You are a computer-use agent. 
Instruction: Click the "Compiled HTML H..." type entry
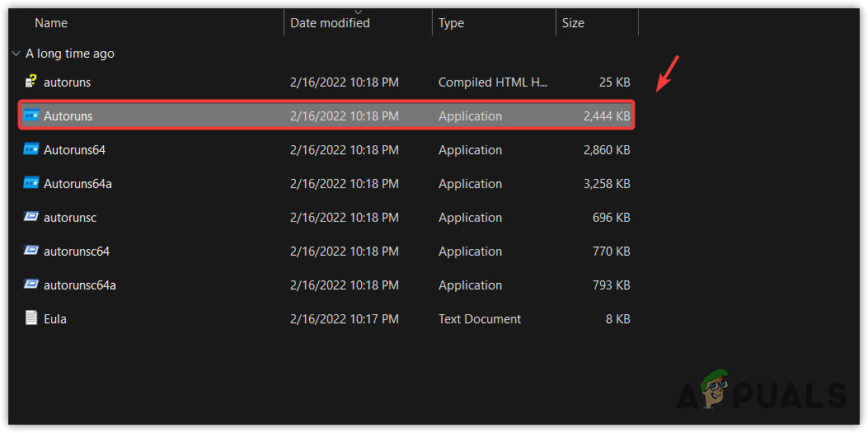pos(493,82)
